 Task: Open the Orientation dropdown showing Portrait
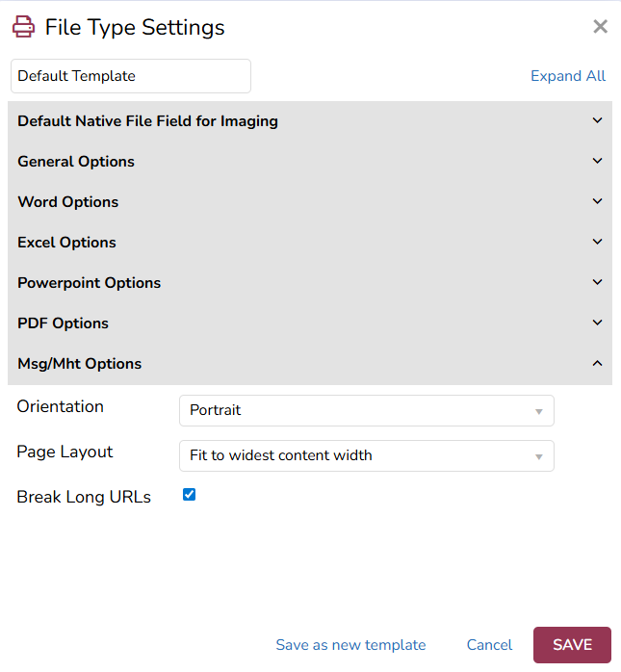pyautogui.click(x=367, y=410)
